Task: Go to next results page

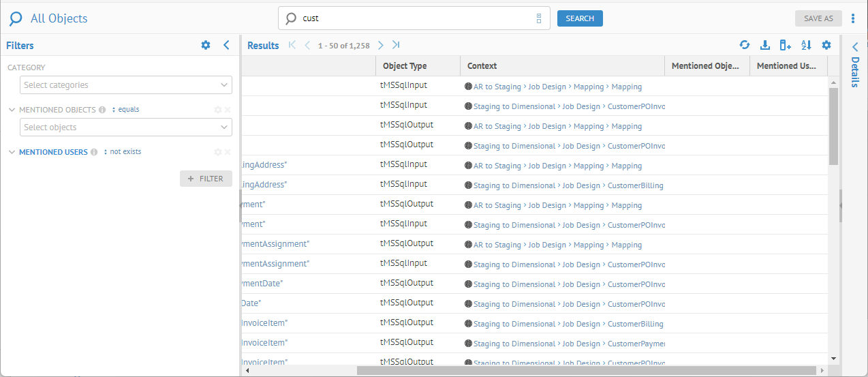Action: click(x=381, y=45)
